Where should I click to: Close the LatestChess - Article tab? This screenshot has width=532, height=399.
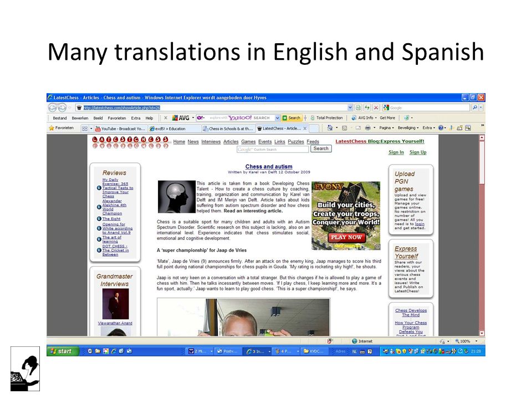click(305, 128)
